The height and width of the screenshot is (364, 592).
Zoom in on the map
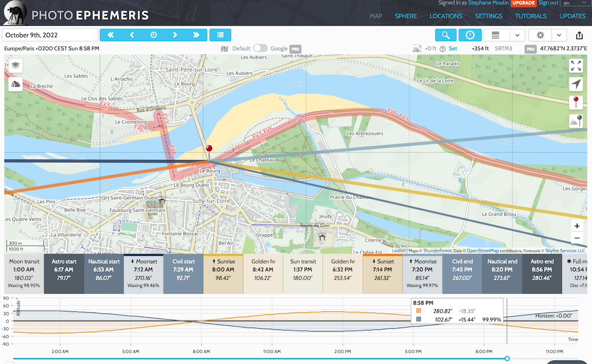click(576, 226)
